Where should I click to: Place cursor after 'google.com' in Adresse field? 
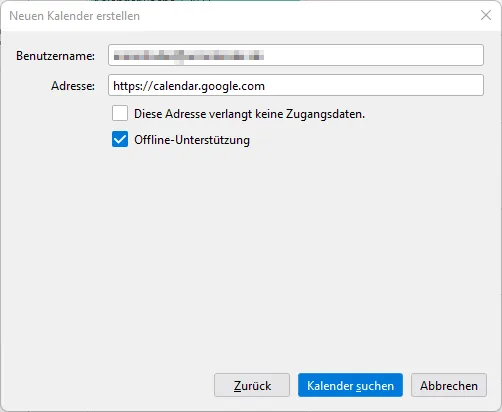pyautogui.click(x=265, y=86)
